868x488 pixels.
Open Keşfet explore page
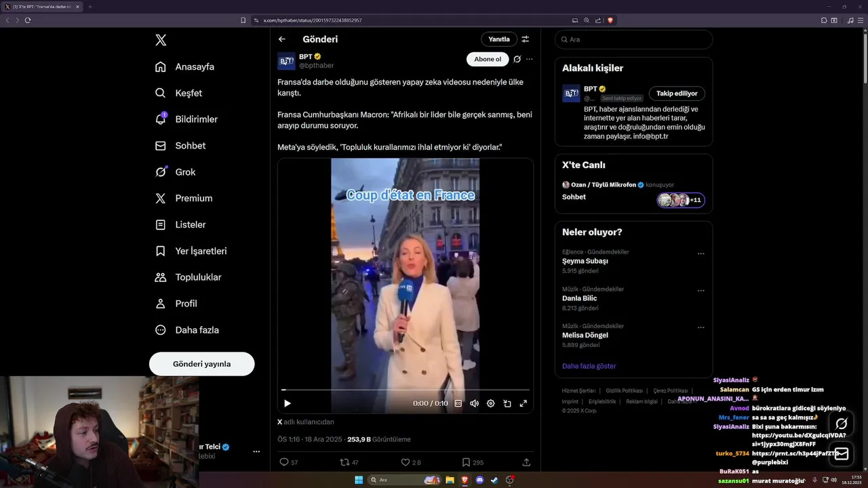pyautogui.click(x=179, y=93)
